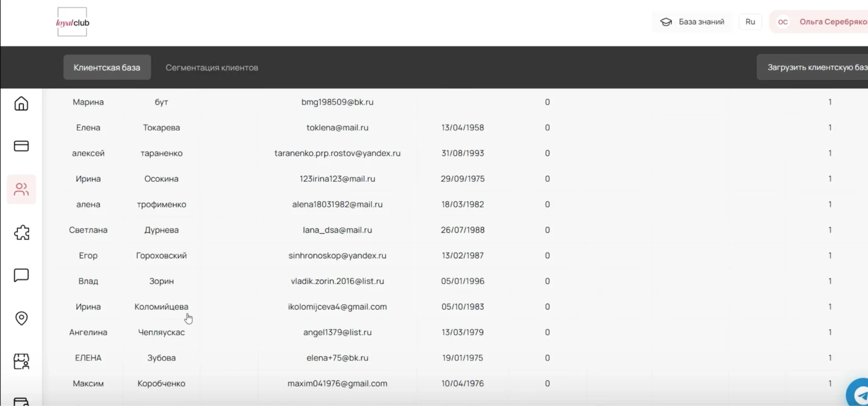868x406 pixels.
Task: Switch to Сегментация клиентов tab
Action: [212, 68]
